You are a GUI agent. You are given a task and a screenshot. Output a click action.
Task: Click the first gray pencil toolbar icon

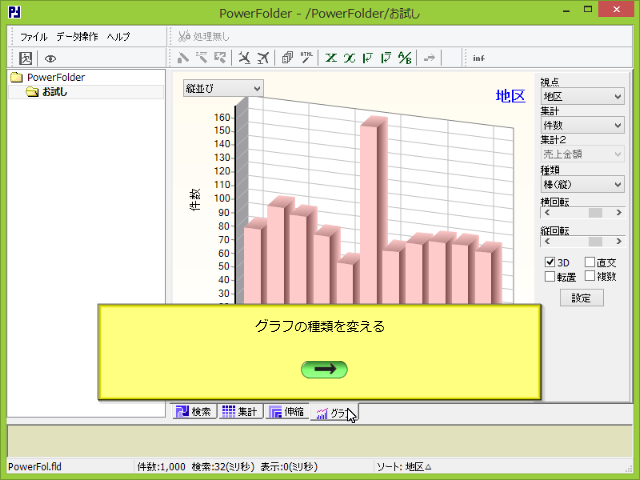[x=183, y=58]
